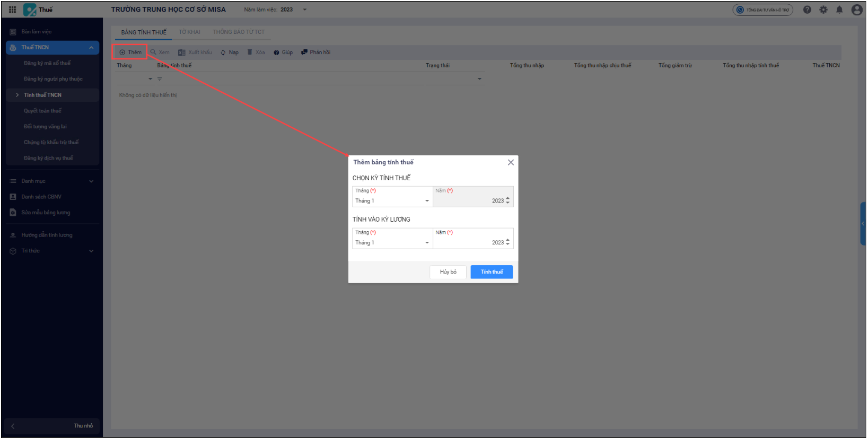
Task: Click the Tính thuế button
Action: click(x=492, y=272)
